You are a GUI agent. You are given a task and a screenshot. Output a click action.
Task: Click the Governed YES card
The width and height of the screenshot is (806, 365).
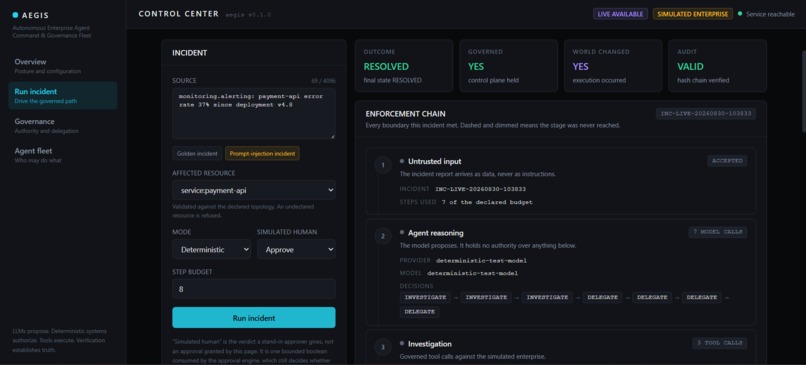click(508, 66)
